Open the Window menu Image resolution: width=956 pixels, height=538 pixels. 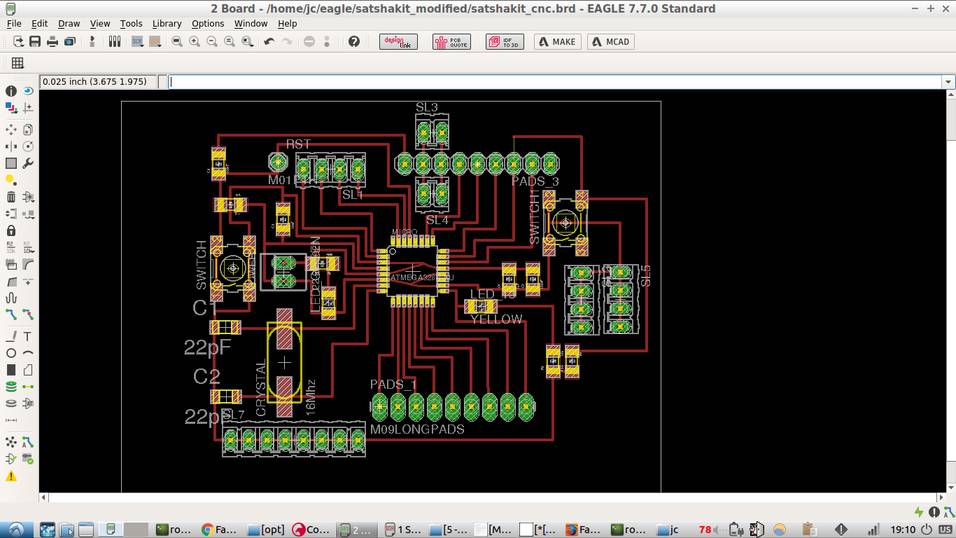click(x=251, y=23)
